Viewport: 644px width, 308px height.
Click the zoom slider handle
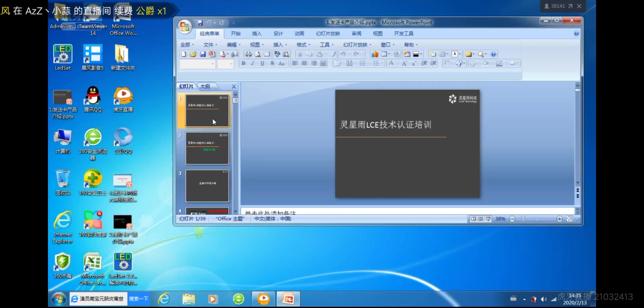click(523, 219)
